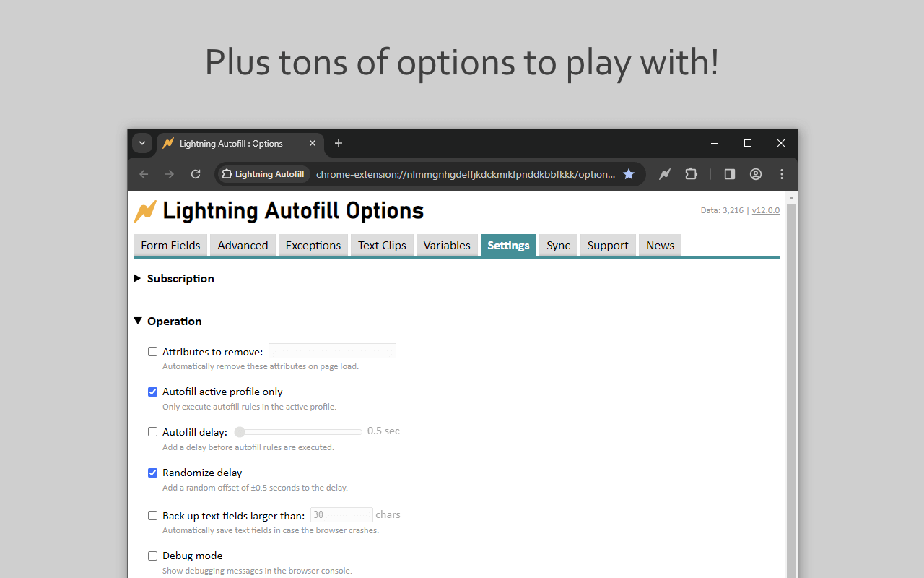The height and width of the screenshot is (578, 924).
Task: Click the Lightning Autofill extension chip
Action: pos(263,174)
